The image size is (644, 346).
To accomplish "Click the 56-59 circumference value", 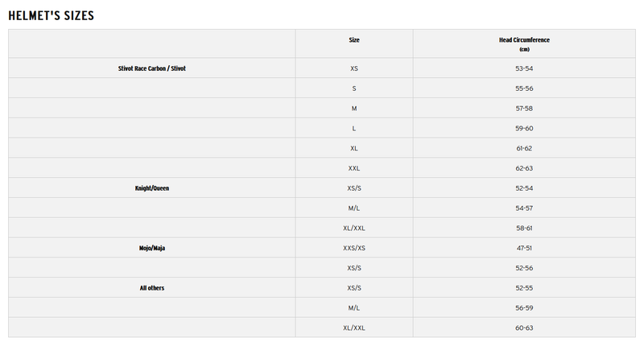I will pos(524,307).
